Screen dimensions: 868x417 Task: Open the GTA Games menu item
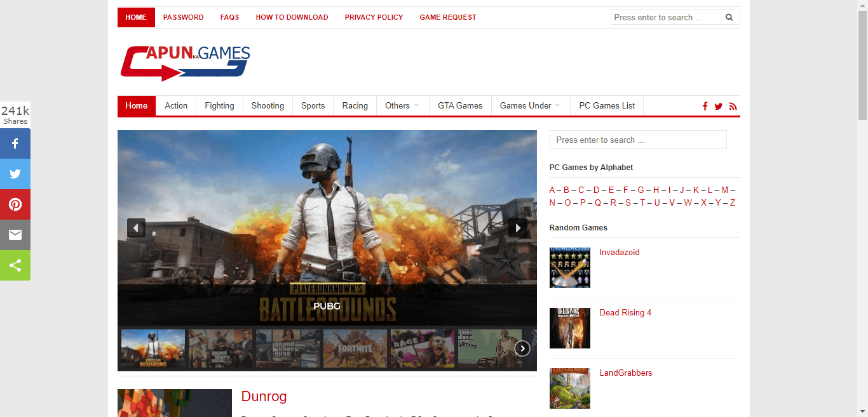click(460, 106)
